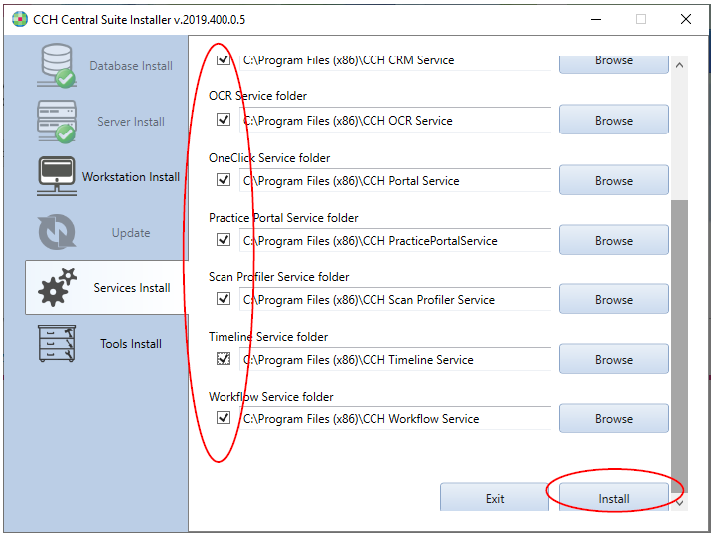Uncheck the Workflow Service folder checkbox
This screenshot has width=714, height=535.
tap(223, 418)
